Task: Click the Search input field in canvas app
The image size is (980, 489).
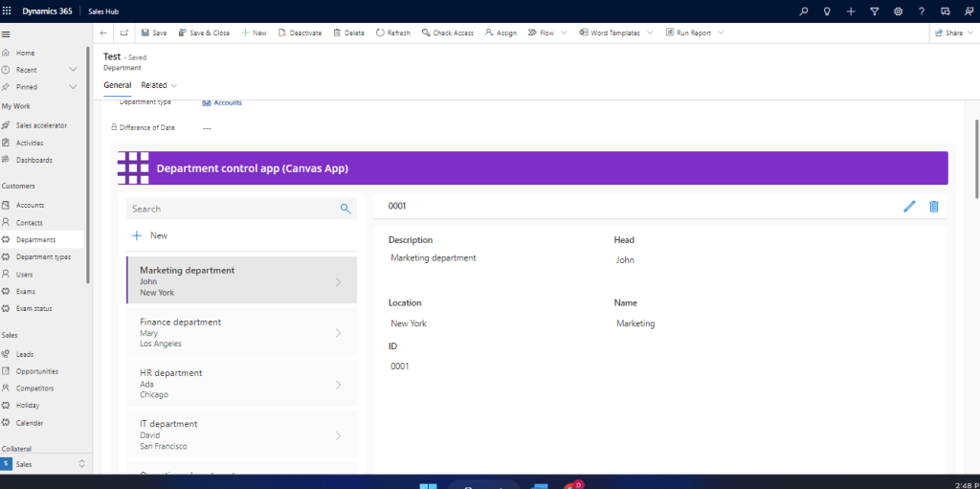Action: point(230,209)
